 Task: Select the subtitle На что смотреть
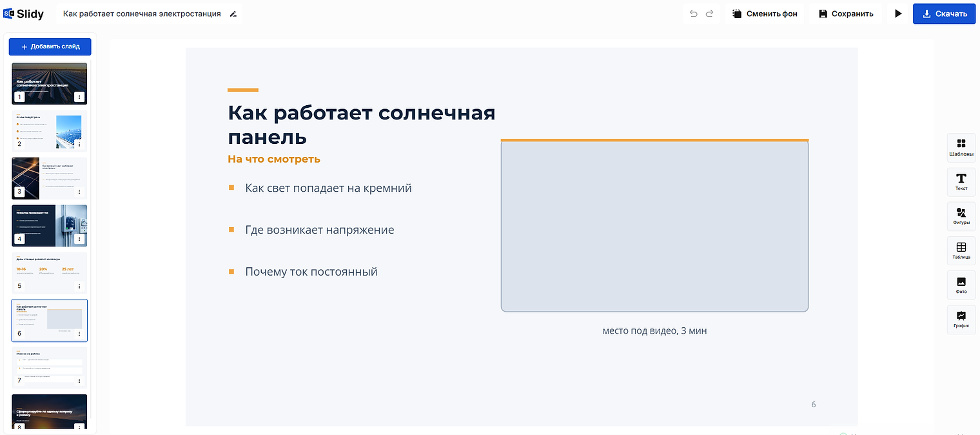pos(274,159)
